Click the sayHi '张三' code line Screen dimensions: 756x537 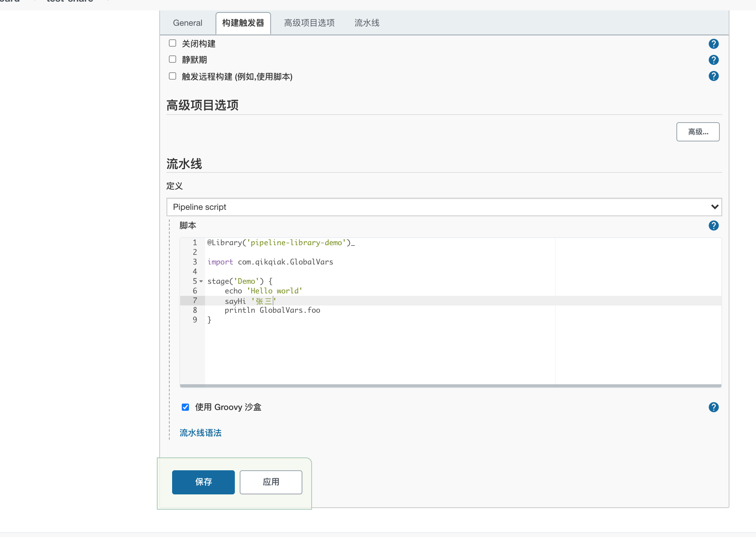(250, 301)
